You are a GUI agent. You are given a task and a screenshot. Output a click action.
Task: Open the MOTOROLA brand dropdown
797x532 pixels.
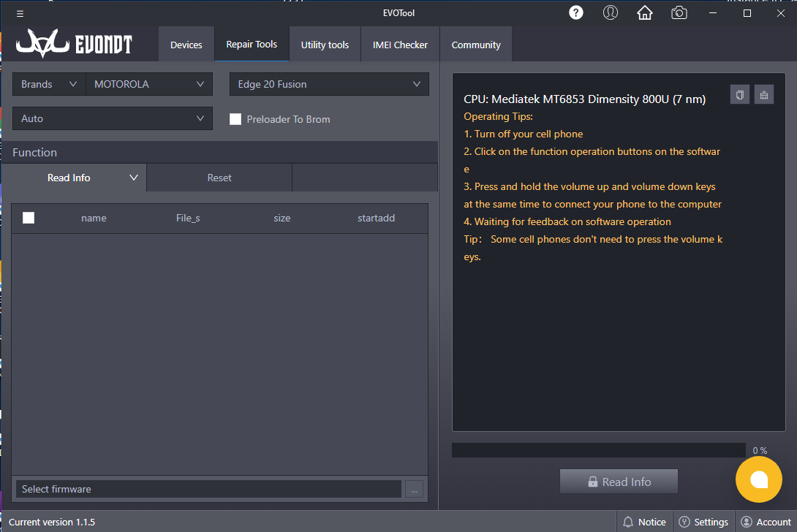149,84
